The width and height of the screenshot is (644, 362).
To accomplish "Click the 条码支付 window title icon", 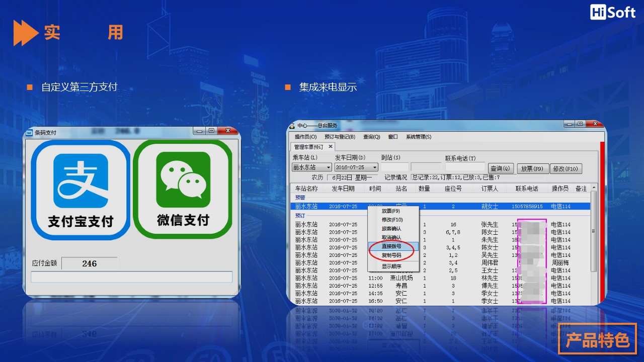I will pos(29,132).
